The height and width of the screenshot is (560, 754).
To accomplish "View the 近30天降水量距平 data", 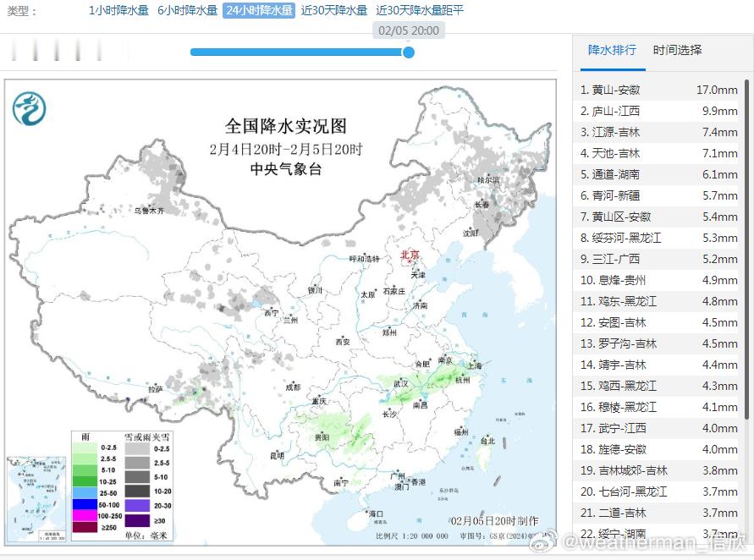I will click(420, 11).
